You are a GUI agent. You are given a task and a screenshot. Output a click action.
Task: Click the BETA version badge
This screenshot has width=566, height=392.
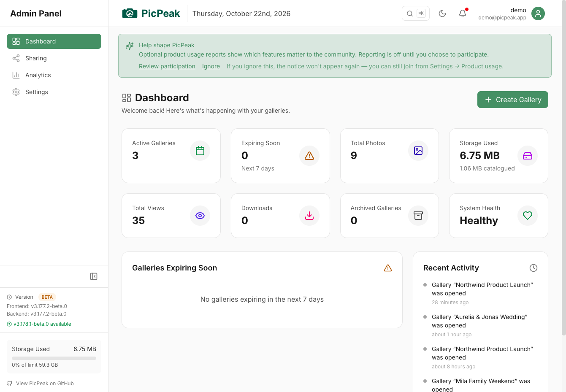(47, 297)
